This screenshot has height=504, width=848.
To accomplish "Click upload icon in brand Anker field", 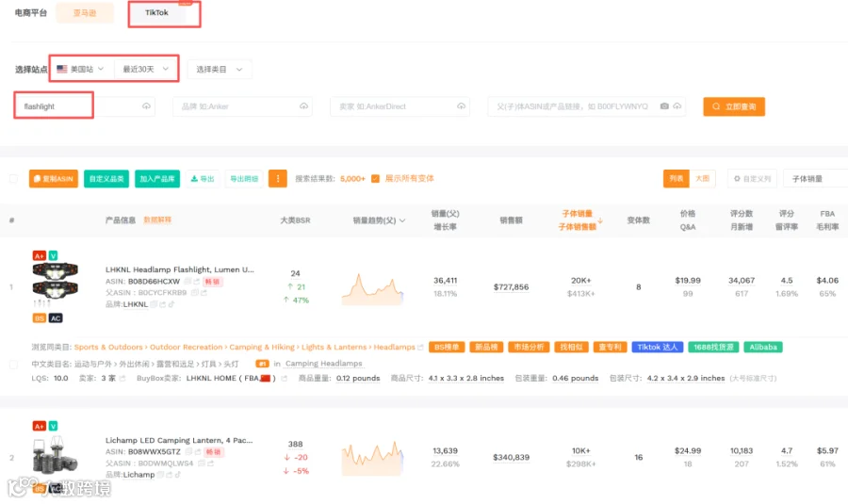I will point(303,106).
